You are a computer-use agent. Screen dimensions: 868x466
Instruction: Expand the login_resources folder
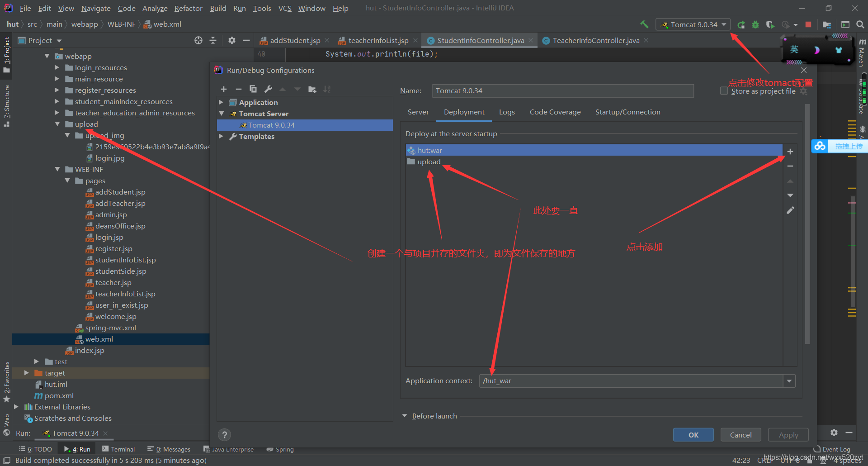57,67
